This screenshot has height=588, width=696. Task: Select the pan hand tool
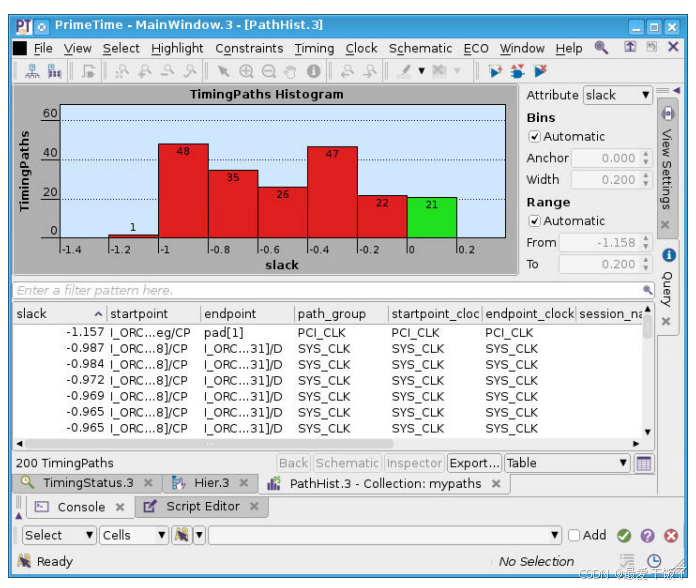[291, 71]
